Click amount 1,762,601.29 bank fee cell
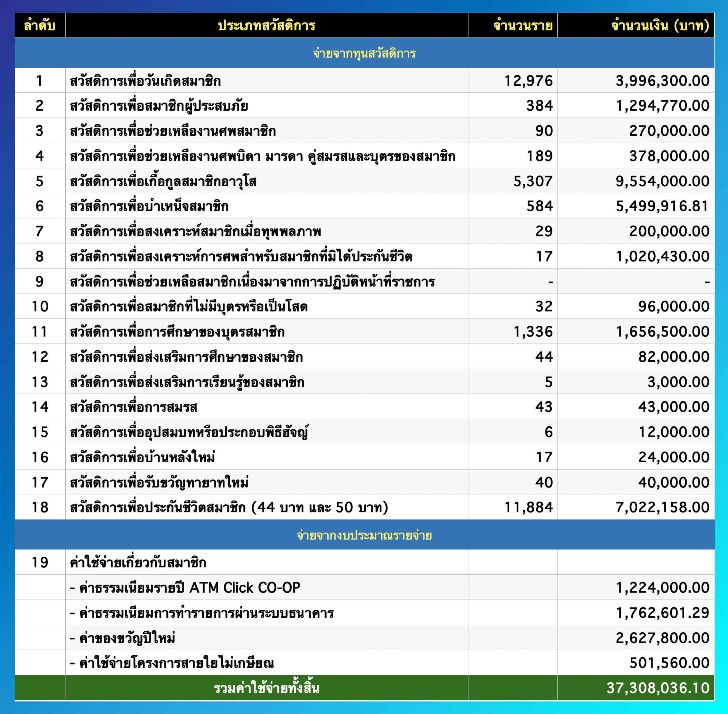728x714 pixels. tap(662, 613)
